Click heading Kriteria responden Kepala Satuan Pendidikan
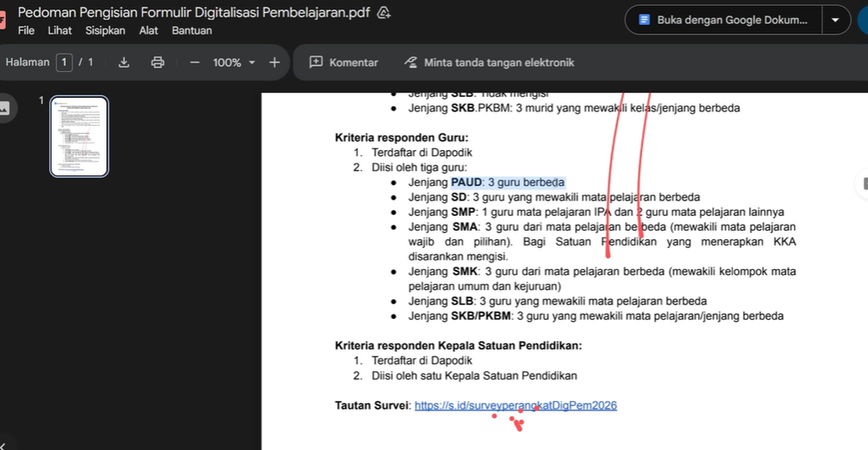 tap(458, 345)
